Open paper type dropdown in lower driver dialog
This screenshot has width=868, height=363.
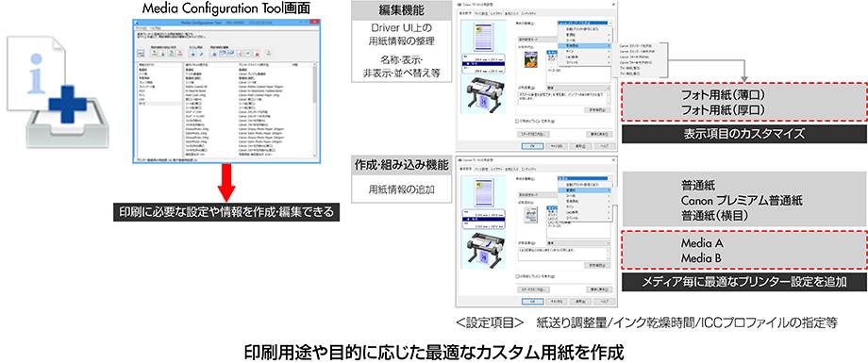coord(585,178)
